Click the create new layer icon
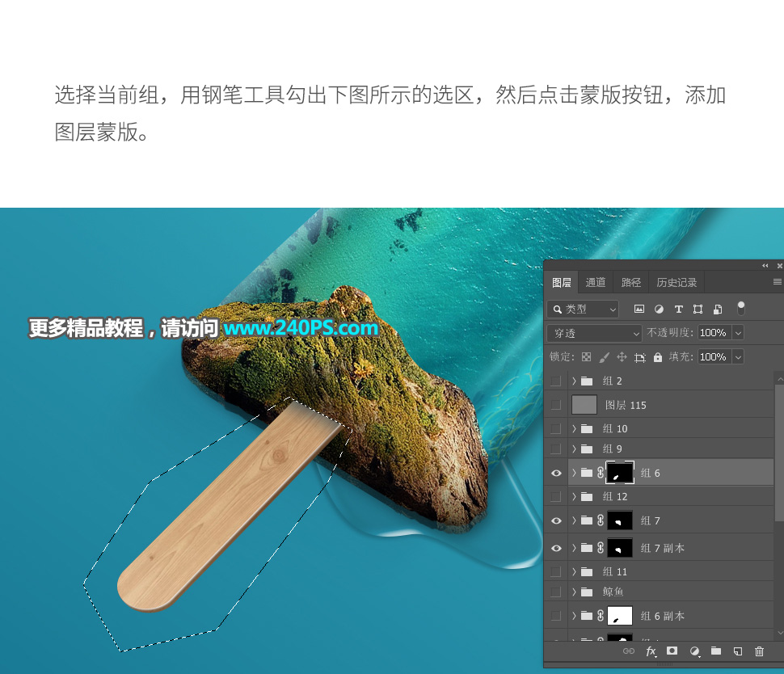This screenshot has width=784, height=674. 737,651
